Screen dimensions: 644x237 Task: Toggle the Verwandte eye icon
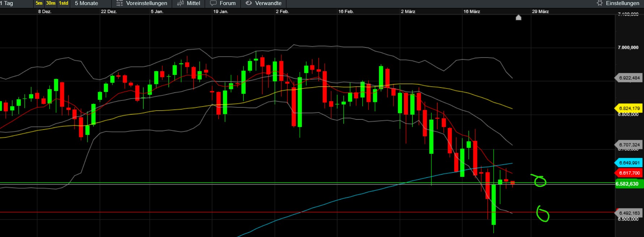pyautogui.click(x=248, y=3)
